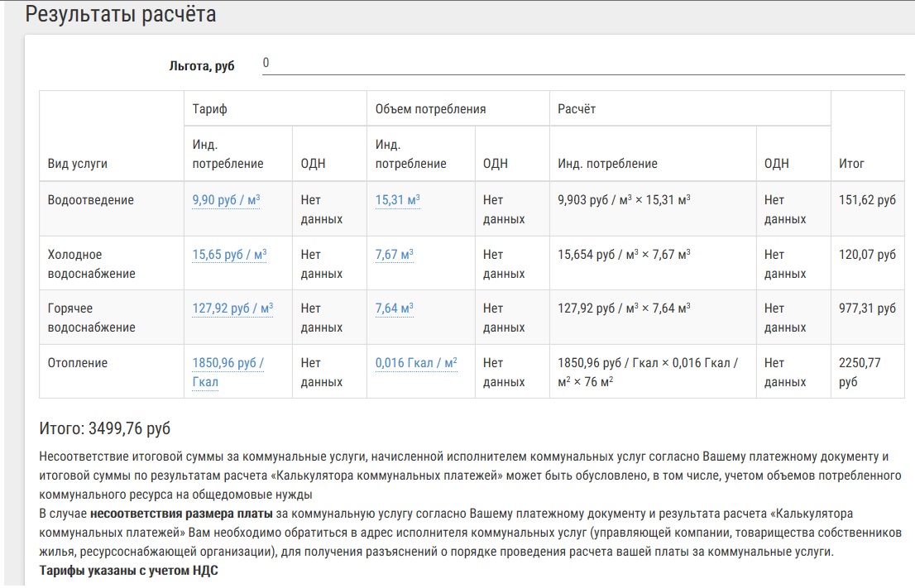This screenshot has height=588, width=915.
Task: Open the 7,67 м³ consumption volume link
Action: pyautogui.click(x=394, y=255)
